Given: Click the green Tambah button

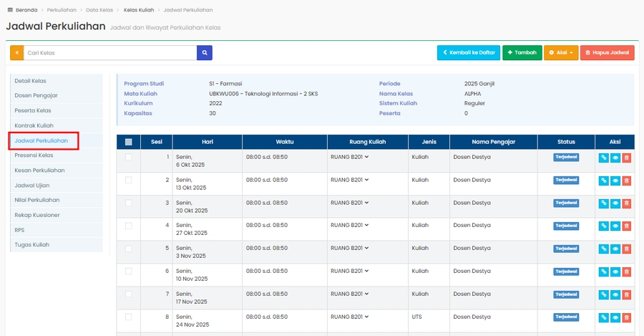Looking at the screenshot, I should [x=522, y=52].
